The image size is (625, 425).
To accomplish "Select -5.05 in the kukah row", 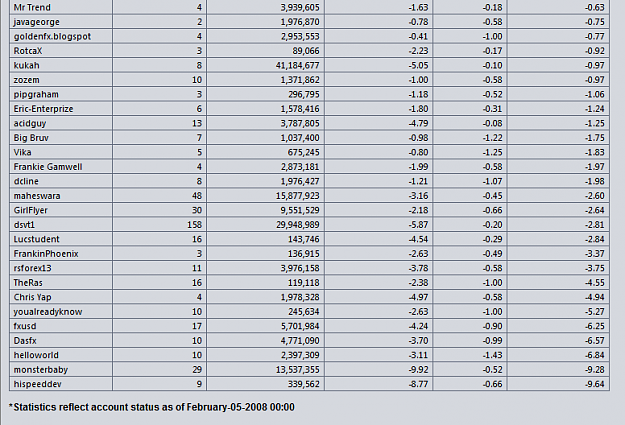I will [419, 65].
